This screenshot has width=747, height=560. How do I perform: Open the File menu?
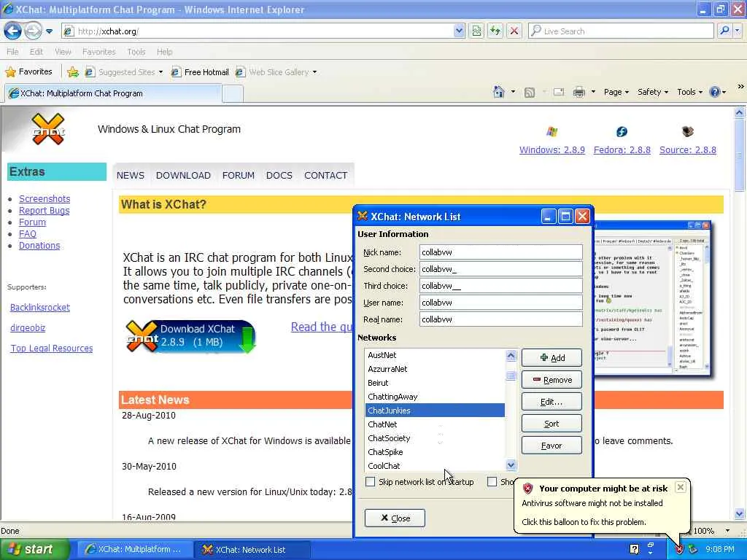click(x=13, y=52)
